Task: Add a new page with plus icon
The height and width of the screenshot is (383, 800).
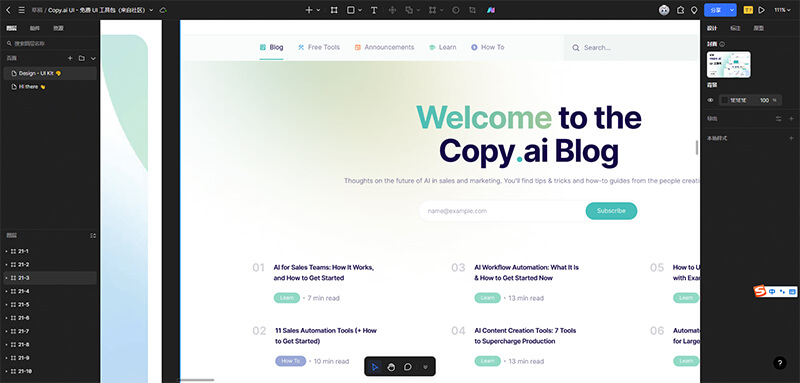Action: pyautogui.click(x=70, y=58)
